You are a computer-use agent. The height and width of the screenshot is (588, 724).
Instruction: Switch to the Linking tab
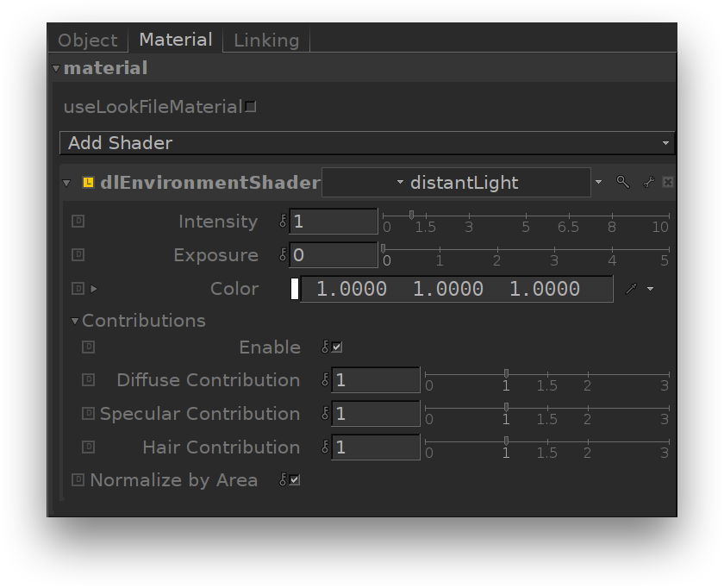tap(266, 41)
